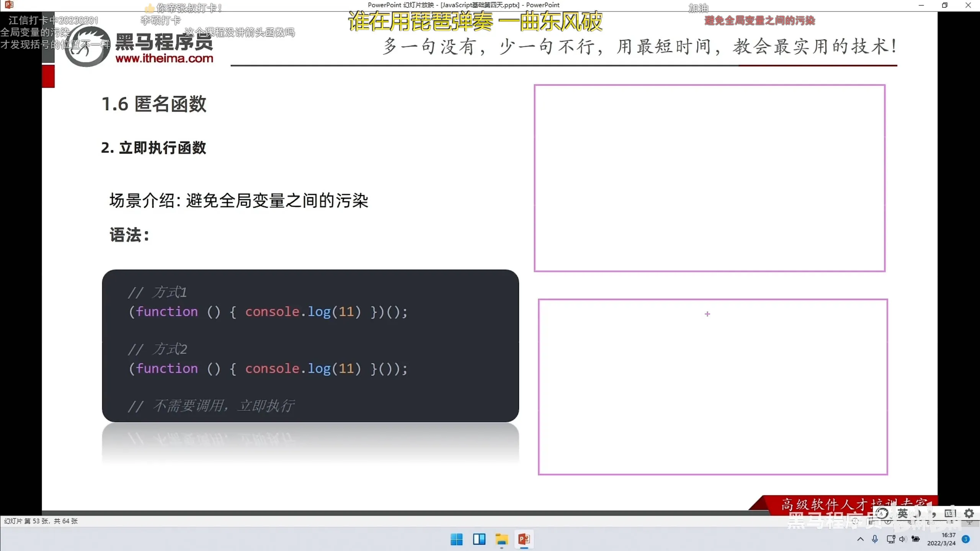Open the network status tray icon
The width and height of the screenshot is (980, 551).
click(x=891, y=539)
